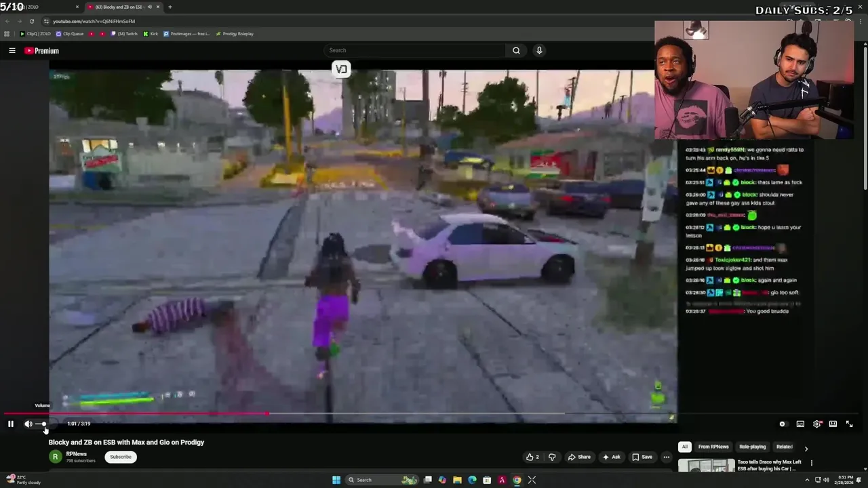Enter full screen mode

pos(849,424)
